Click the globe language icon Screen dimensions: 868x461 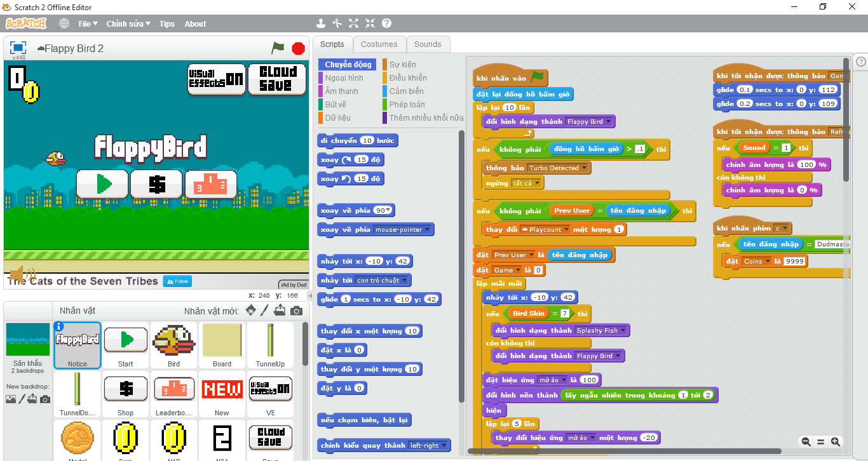tap(64, 23)
